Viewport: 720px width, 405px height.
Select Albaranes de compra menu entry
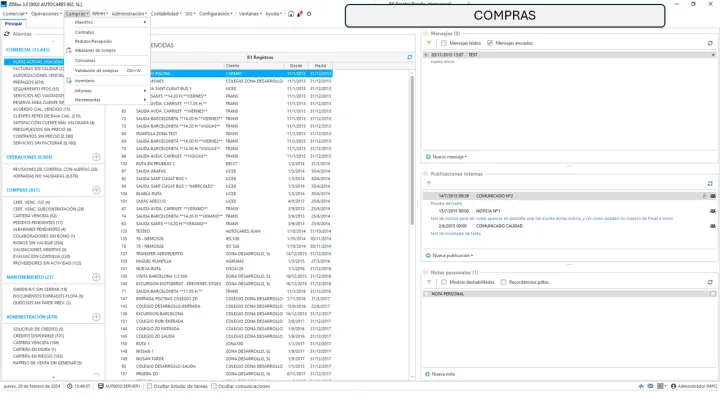(94, 50)
